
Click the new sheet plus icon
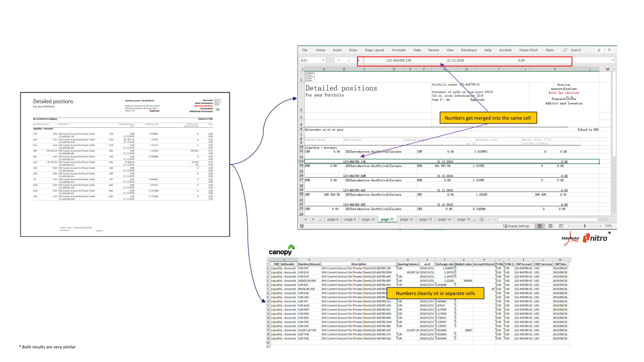(x=482, y=220)
